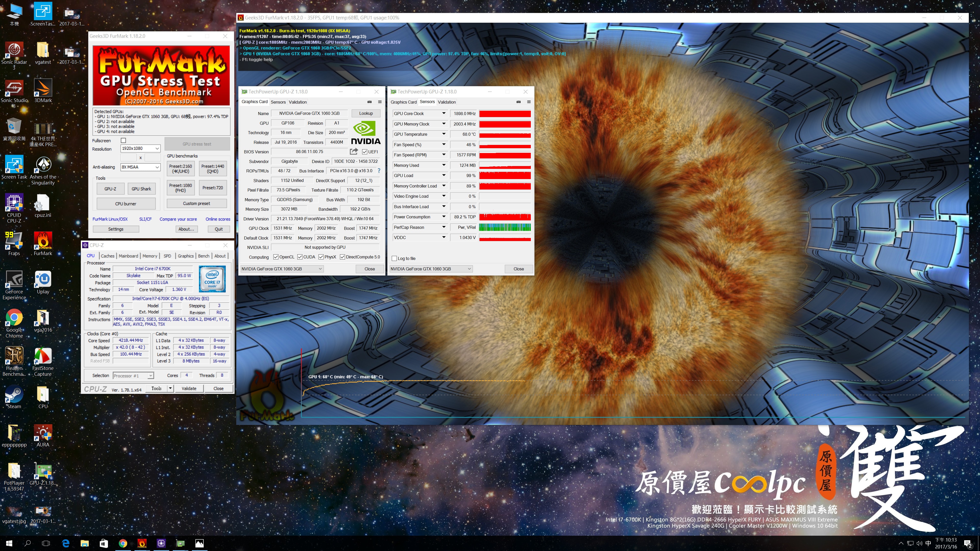Open Windows Start menu

click(x=9, y=543)
